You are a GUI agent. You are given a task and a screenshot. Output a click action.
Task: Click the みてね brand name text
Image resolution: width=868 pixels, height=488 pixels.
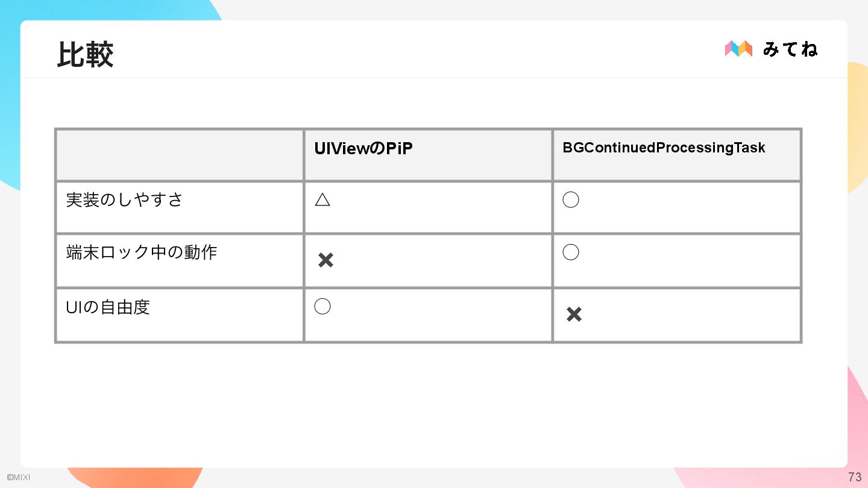click(790, 49)
